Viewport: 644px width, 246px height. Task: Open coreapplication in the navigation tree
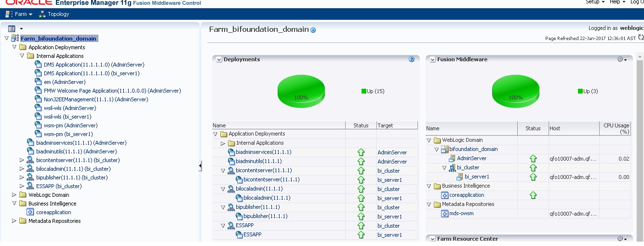pos(54,212)
